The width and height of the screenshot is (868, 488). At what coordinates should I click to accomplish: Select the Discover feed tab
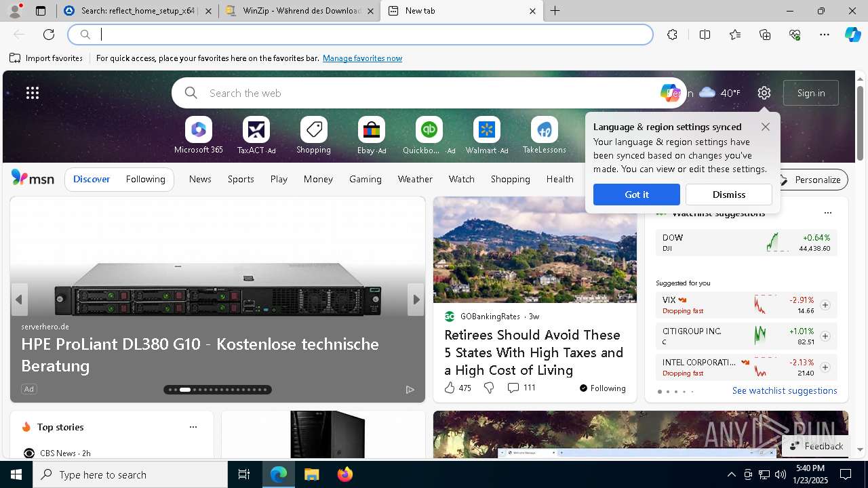click(92, 179)
